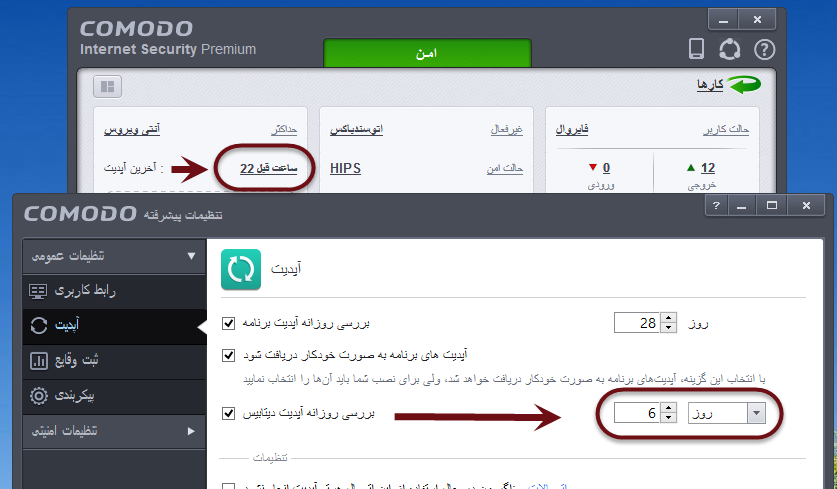The image size is (837, 489).
Task: Increase the database update interval value 6
Action: [668, 408]
